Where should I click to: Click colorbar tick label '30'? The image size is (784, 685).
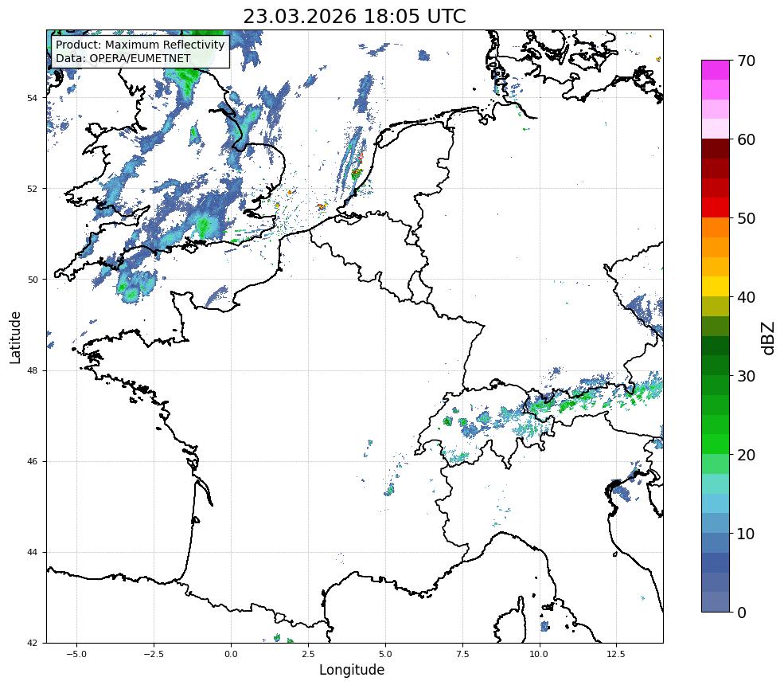pyautogui.click(x=746, y=376)
